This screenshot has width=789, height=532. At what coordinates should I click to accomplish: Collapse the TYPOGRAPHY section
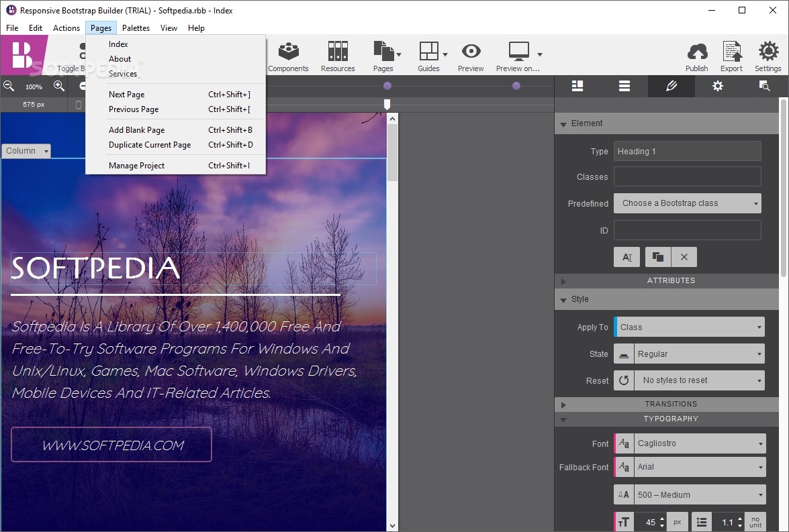click(563, 419)
